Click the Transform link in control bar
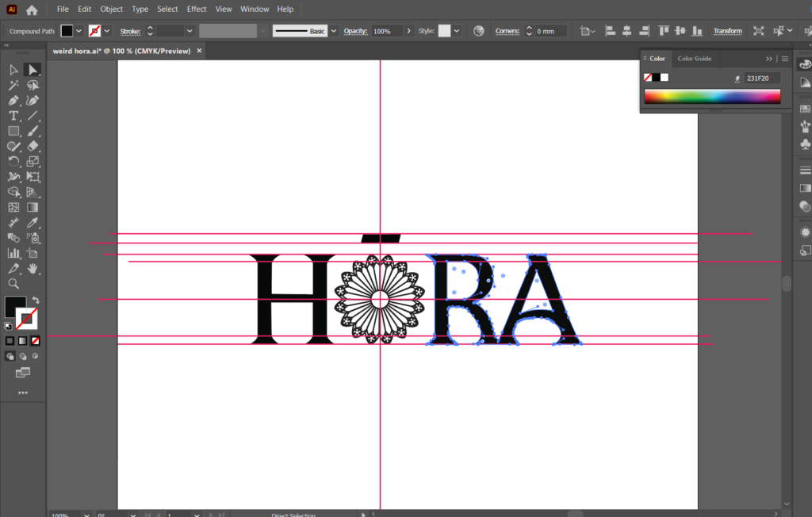This screenshot has width=812, height=517. point(727,31)
